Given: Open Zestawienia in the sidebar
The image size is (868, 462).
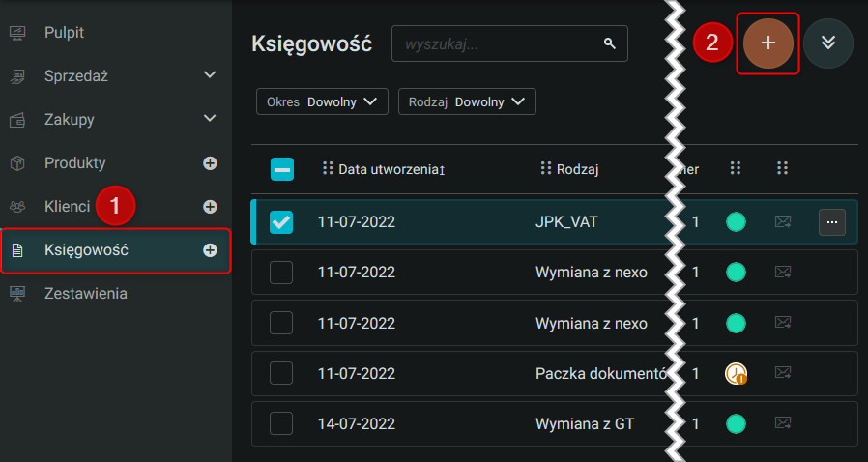Looking at the screenshot, I should point(85,293).
